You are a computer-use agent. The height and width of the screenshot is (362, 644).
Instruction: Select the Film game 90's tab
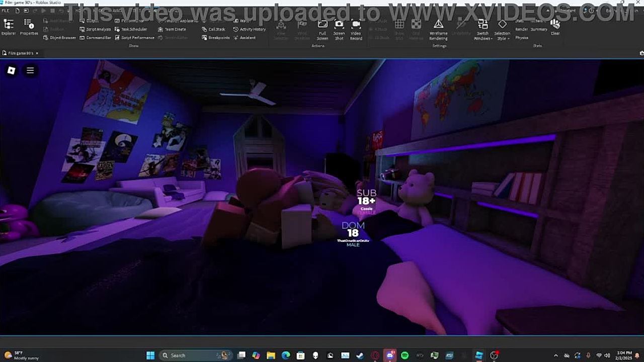[20, 53]
